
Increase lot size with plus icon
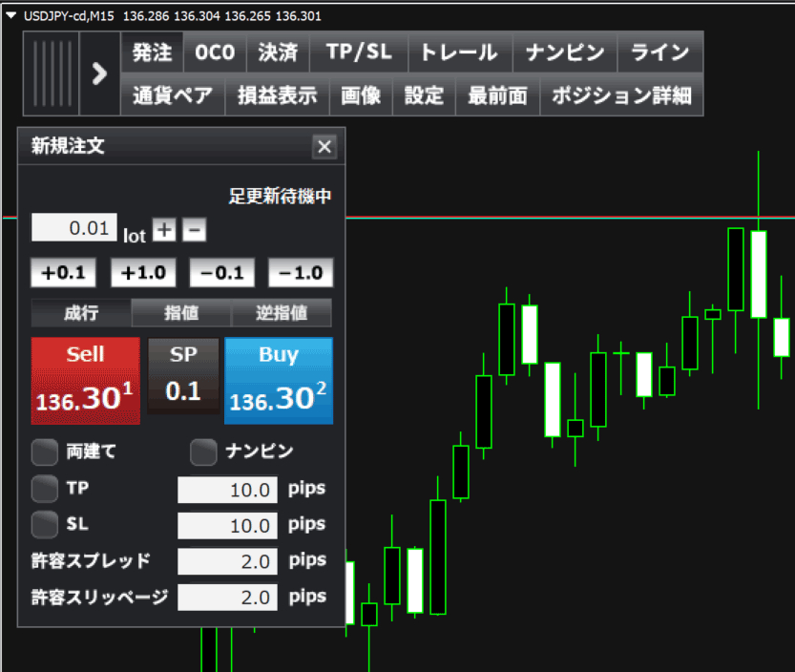(164, 230)
